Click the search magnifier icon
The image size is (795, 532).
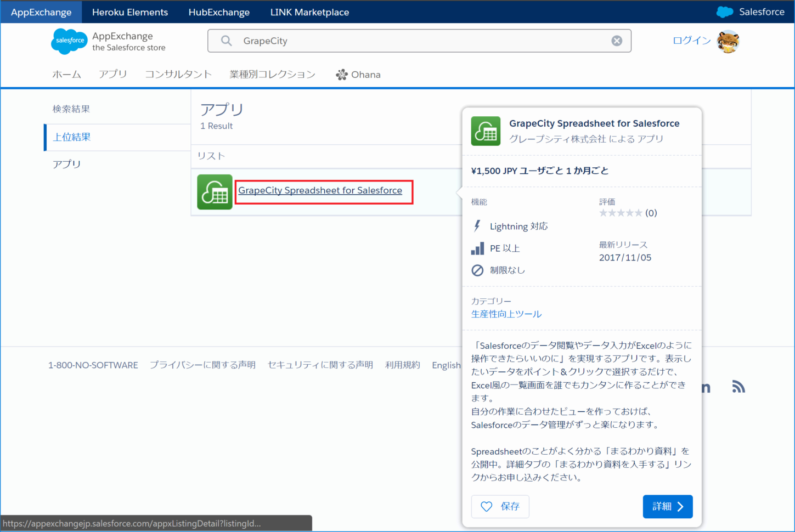pyautogui.click(x=226, y=41)
